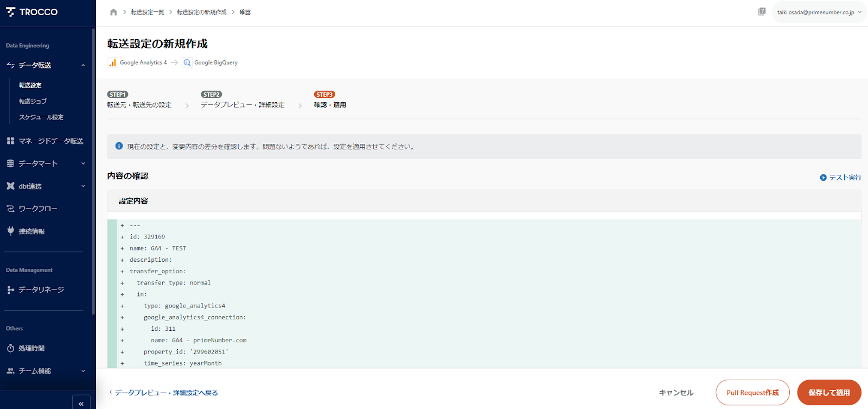Open スケジュール設定 in the sidebar
This screenshot has width=868, height=409.
(41, 117)
